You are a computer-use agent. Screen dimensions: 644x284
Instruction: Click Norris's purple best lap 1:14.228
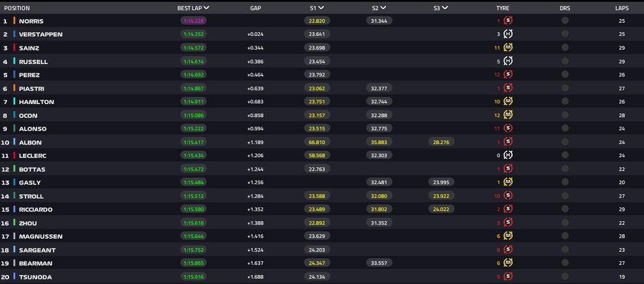tap(194, 20)
